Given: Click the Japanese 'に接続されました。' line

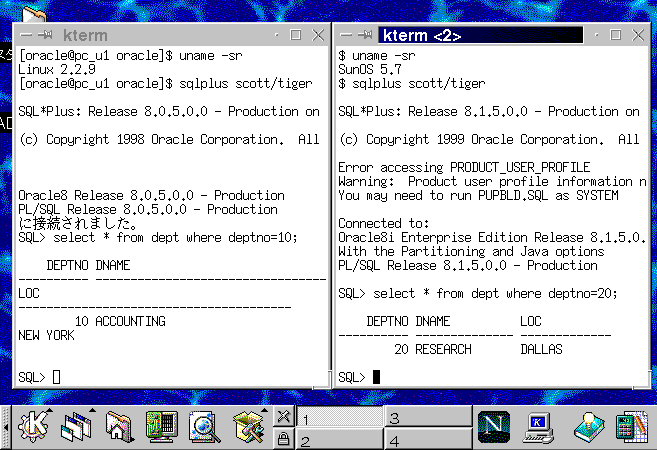Looking at the screenshot, I should point(78,223).
